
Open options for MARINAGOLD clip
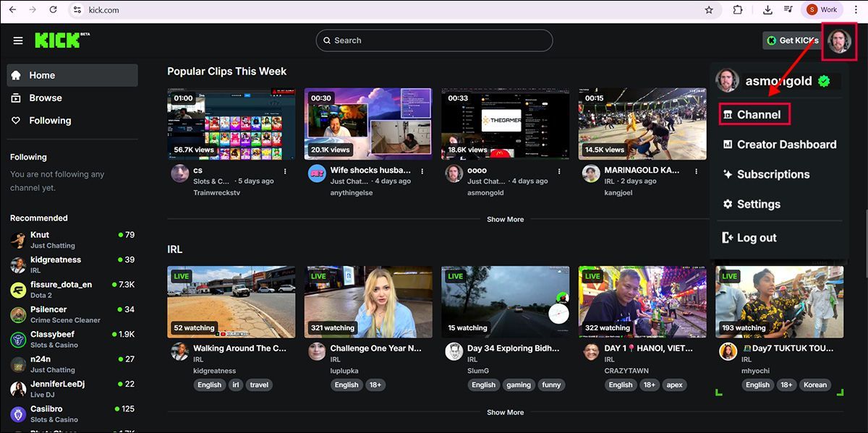tap(697, 171)
